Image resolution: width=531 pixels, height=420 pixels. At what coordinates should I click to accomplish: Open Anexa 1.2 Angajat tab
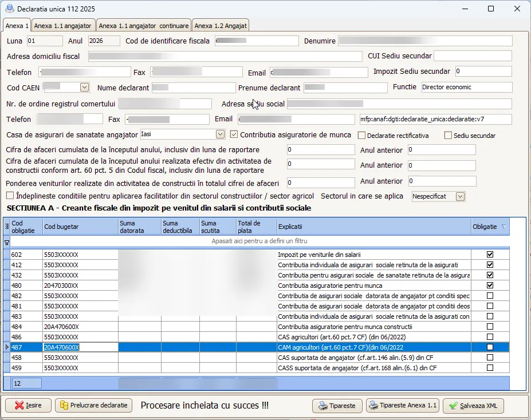[221, 26]
